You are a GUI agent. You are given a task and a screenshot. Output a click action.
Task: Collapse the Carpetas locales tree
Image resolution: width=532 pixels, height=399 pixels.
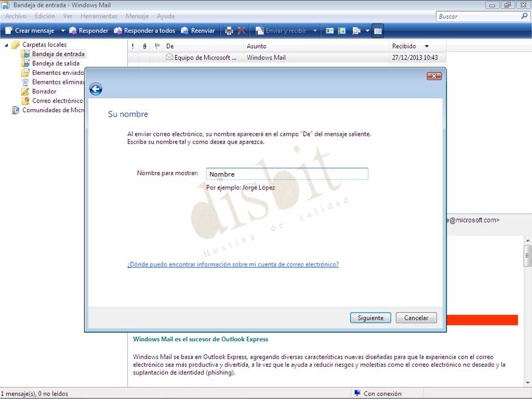(6, 44)
